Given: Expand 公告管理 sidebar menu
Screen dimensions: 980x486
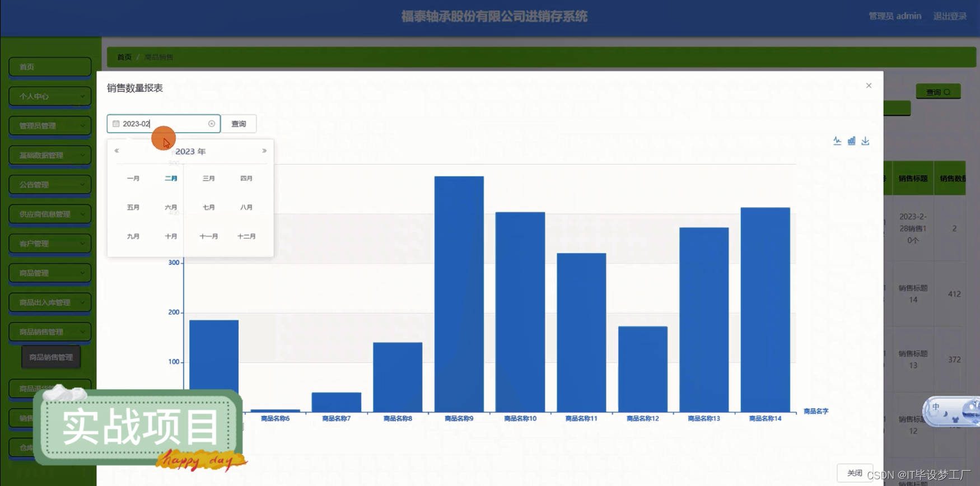Looking at the screenshot, I should pos(50,184).
